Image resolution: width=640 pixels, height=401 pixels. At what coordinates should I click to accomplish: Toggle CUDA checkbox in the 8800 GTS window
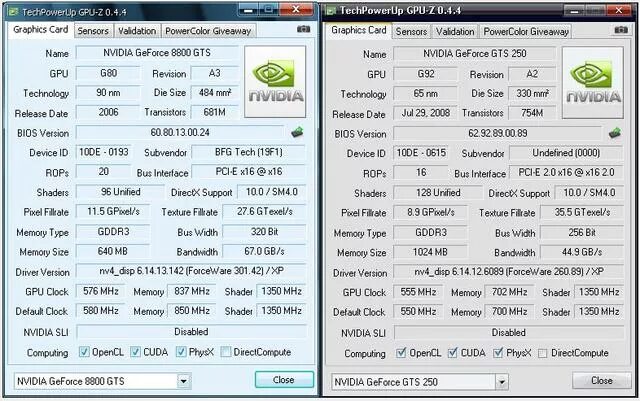click(136, 352)
